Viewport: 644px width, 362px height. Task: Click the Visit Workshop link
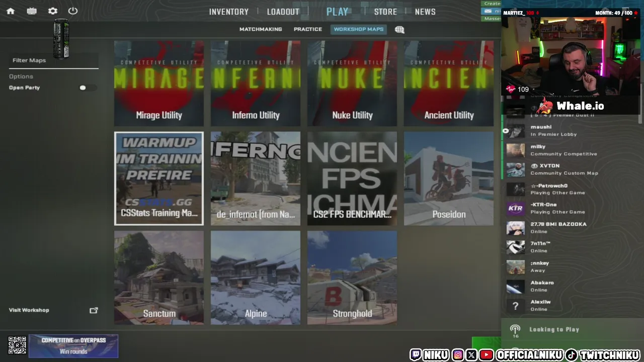point(29,310)
